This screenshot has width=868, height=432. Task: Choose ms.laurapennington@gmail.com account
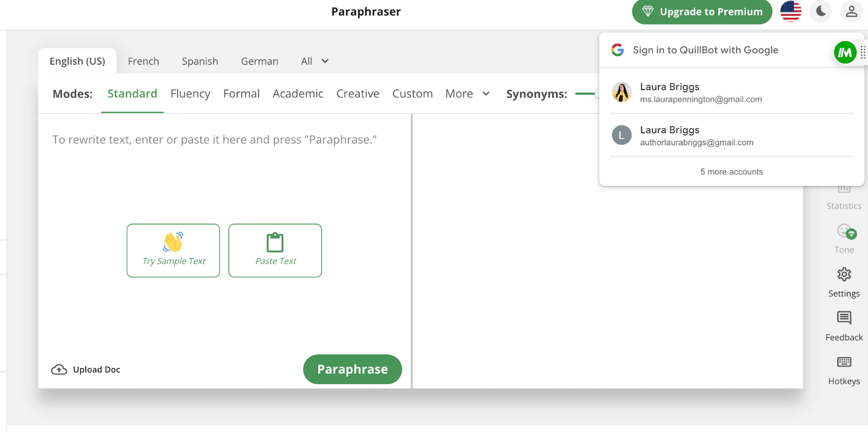731,92
